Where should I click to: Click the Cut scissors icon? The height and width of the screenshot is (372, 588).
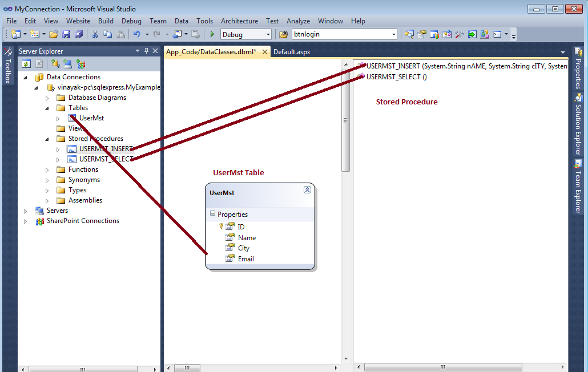(95, 35)
